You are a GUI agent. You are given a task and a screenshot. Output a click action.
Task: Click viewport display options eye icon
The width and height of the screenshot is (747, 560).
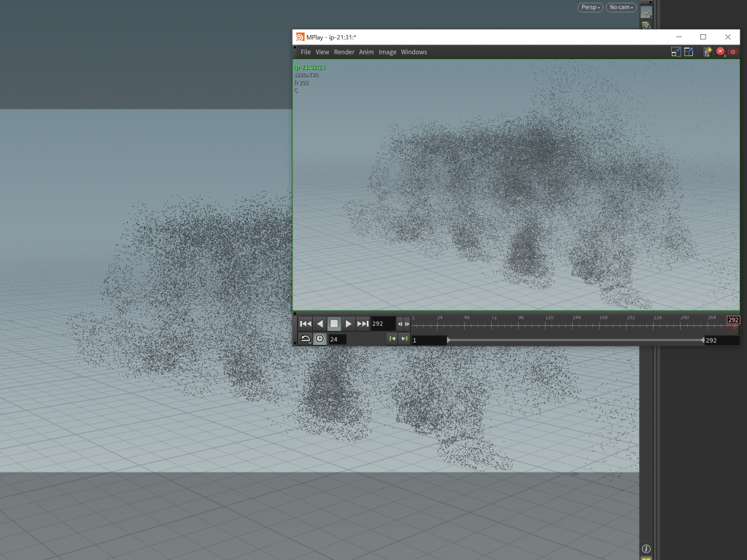click(646, 13)
